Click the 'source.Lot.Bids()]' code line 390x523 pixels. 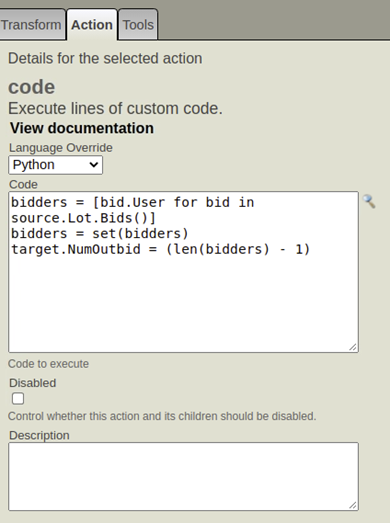83,218
